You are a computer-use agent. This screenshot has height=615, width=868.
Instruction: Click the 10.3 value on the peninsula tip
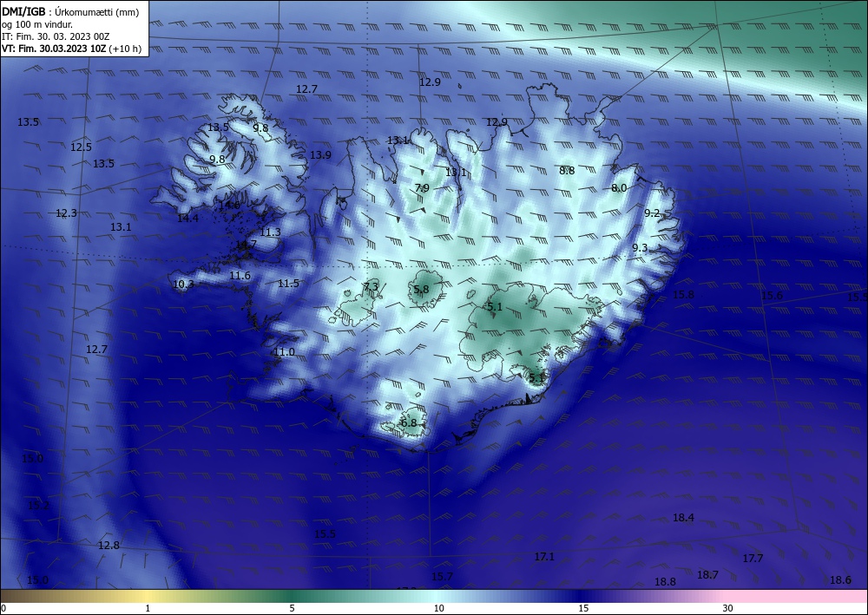click(183, 285)
